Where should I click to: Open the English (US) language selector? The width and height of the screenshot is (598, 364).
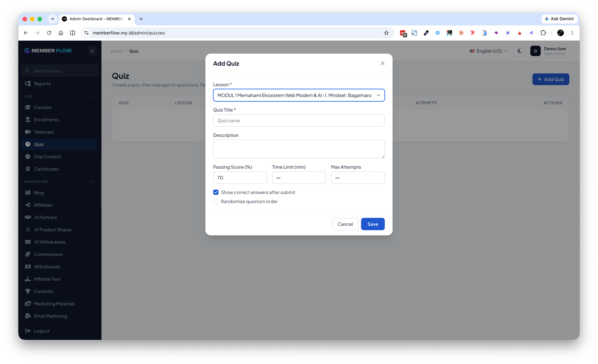(488, 51)
